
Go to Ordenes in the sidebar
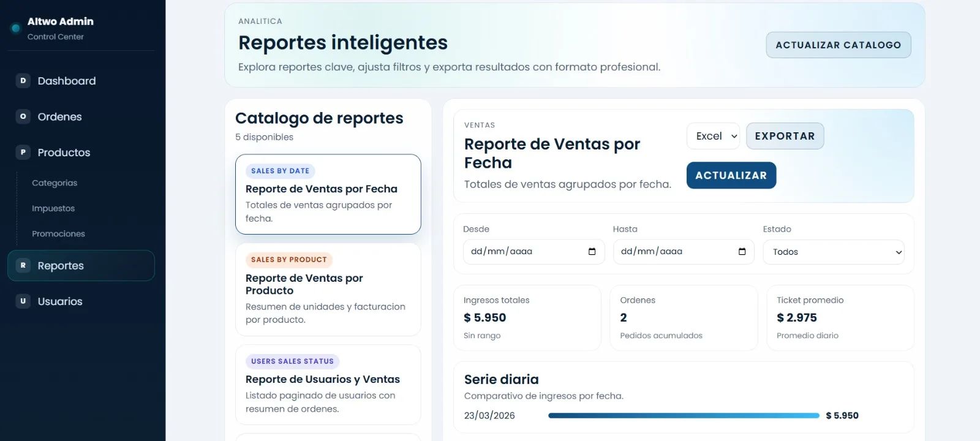click(x=81, y=116)
